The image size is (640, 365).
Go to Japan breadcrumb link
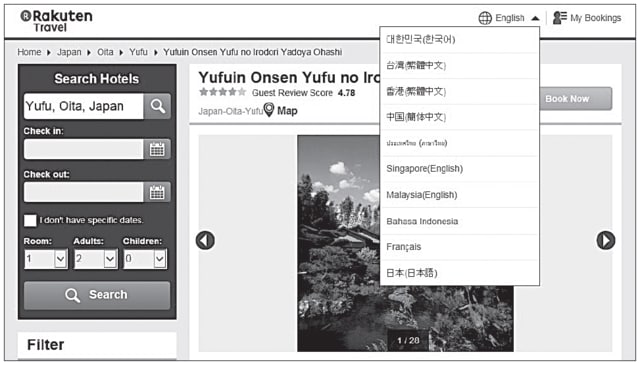click(69, 52)
